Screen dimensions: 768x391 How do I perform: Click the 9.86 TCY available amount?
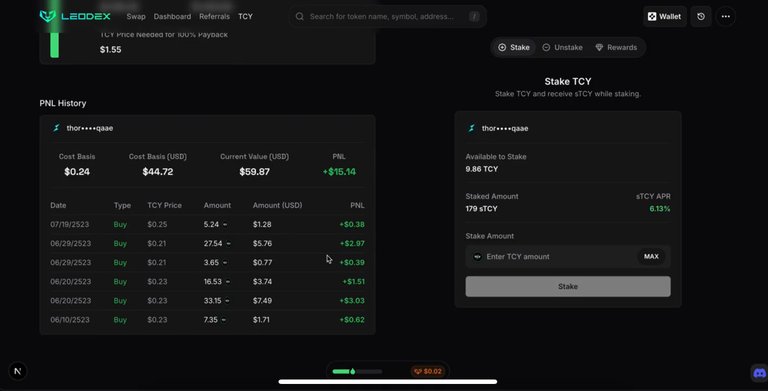[481, 169]
